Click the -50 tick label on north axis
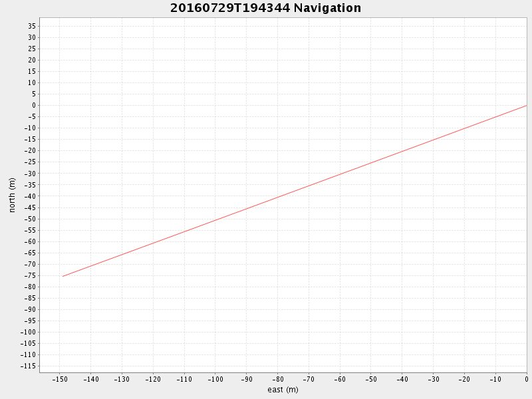Screen dimensions: 532x399 coord(30,219)
